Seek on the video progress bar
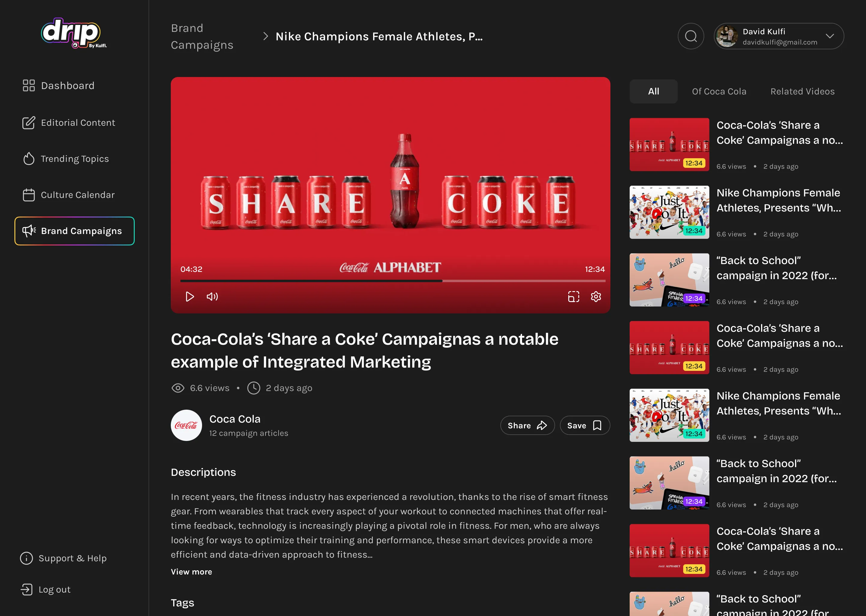This screenshot has width=866, height=616. [393, 281]
